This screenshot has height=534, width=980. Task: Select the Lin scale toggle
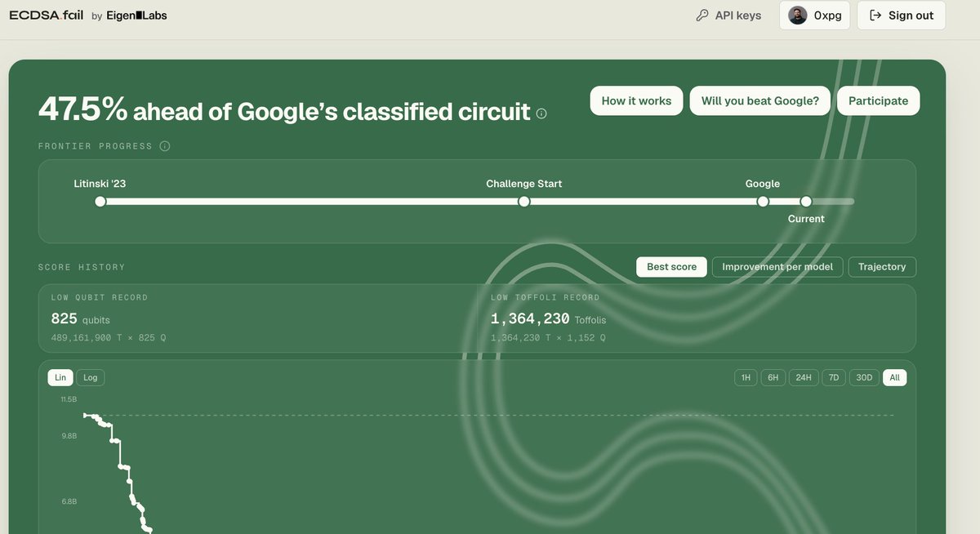[60, 377]
